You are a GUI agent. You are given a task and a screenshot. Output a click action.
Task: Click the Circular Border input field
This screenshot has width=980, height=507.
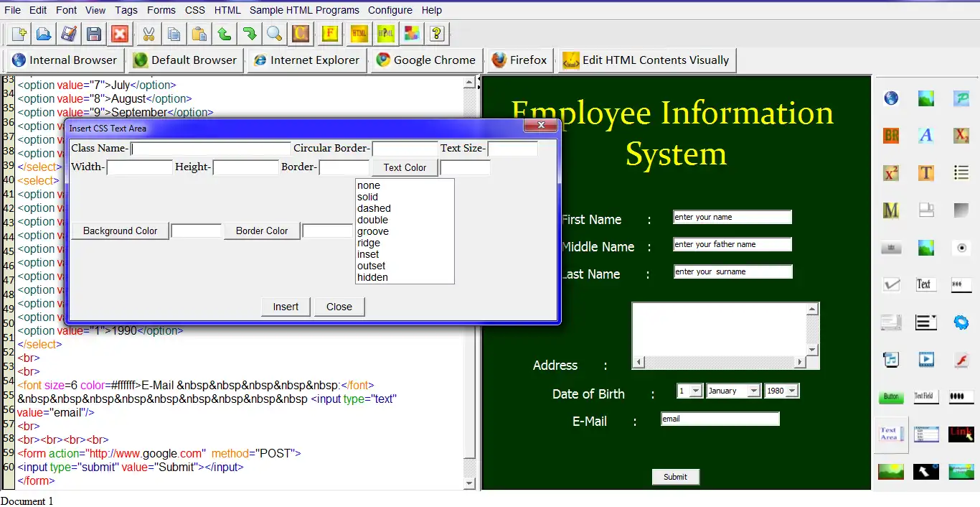(x=405, y=149)
